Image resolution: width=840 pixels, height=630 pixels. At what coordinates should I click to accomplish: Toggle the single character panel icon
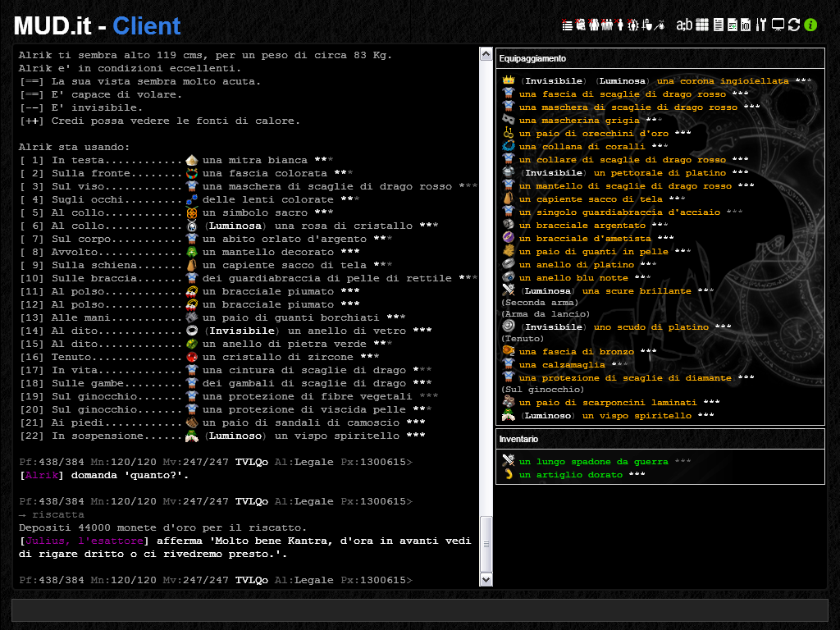tap(620, 25)
